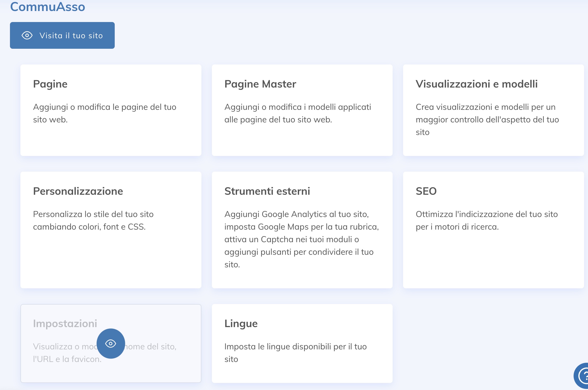The height and width of the screenshot is (390, 588).
Task: Click the round eye icon on the Impostazioni card
Action: tap(111, 343)
